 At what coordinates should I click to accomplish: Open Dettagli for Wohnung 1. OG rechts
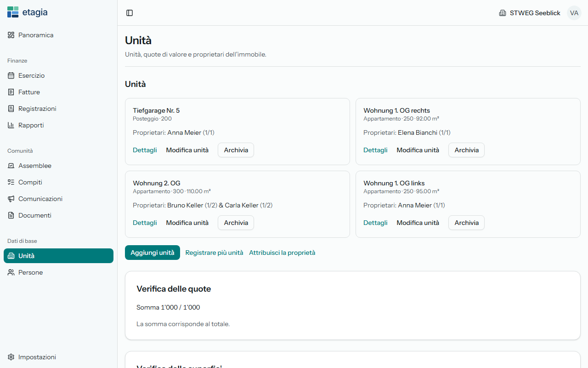tap(375, 150)
